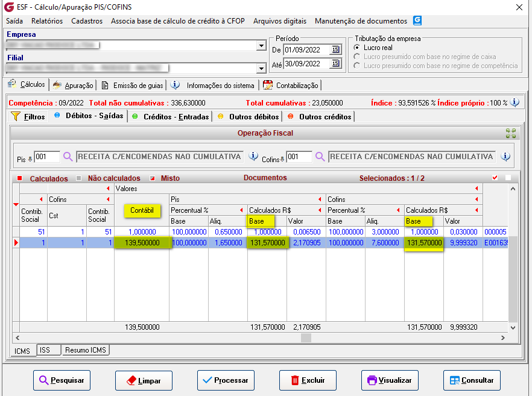Click the Pis code input field
This screenshot has width=532, height=396.
coord(47,157)
